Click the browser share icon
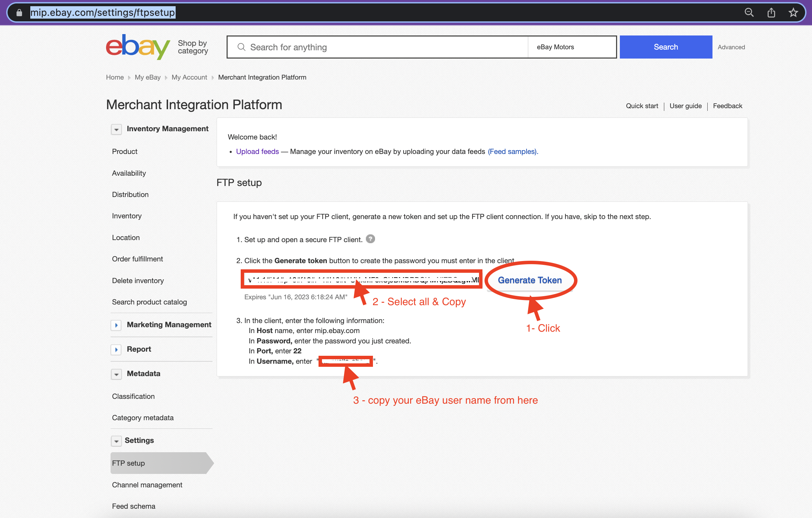Image resolution: width=812 pixels, height=518 pixels. (771, 13)
